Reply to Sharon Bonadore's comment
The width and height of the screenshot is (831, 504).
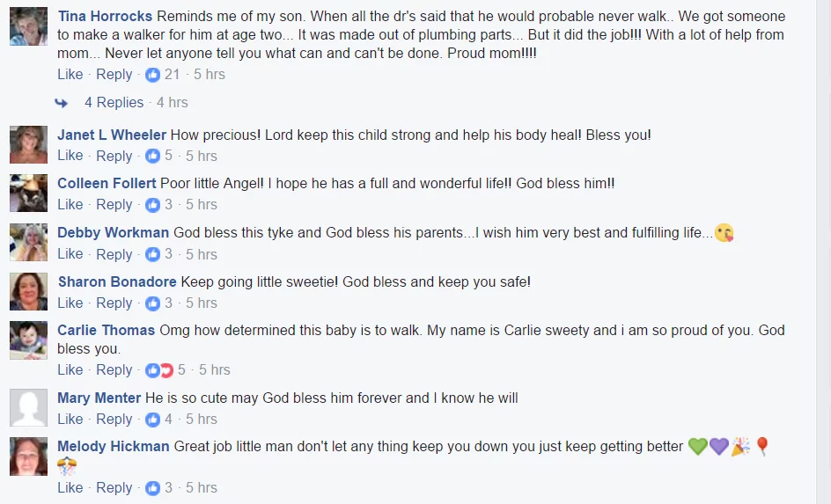pos(114,303)
